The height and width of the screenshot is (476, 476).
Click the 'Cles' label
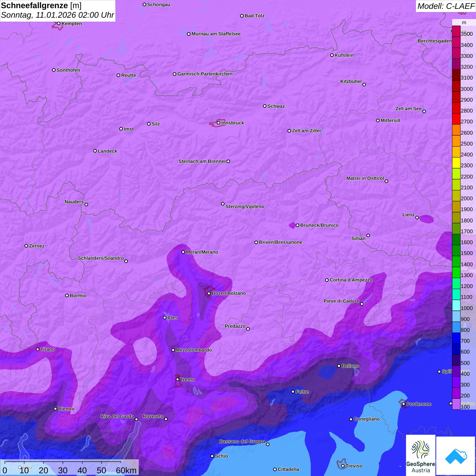pyautogui.click(x=172, y=318)
